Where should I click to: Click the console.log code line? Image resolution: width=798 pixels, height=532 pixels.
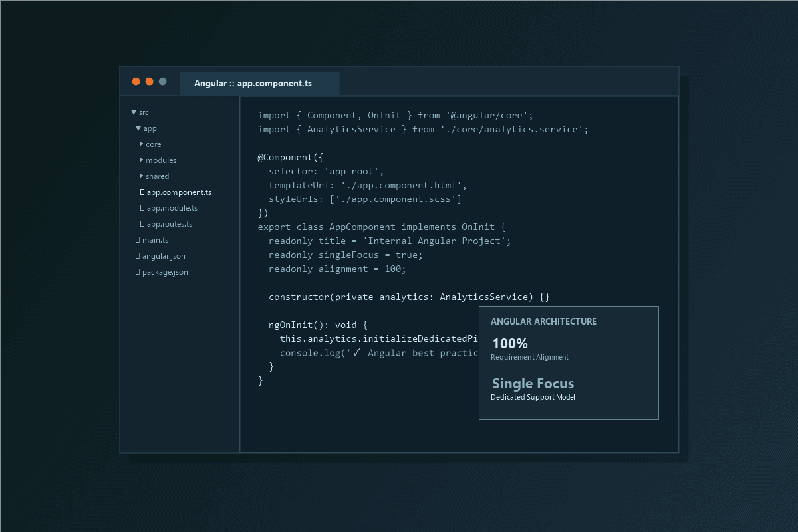379,352
